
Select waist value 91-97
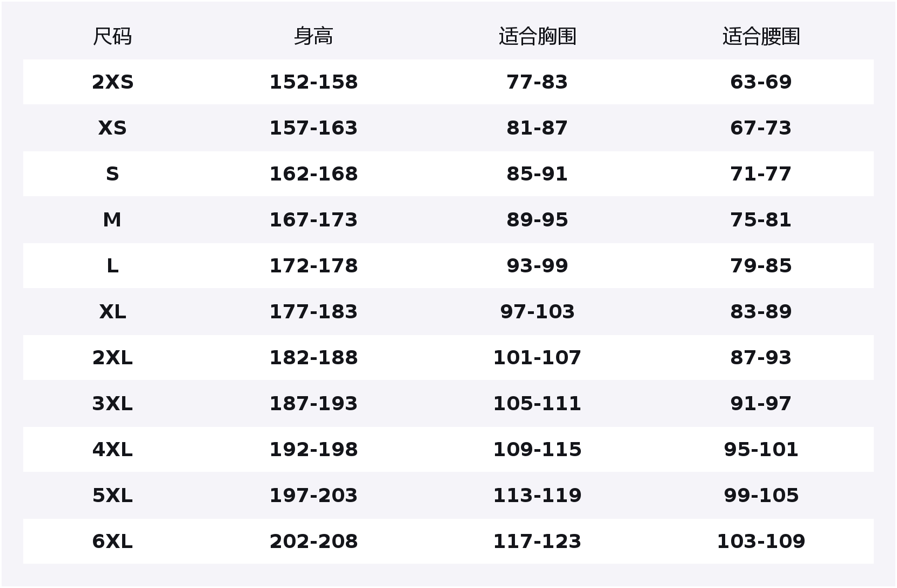761,404
